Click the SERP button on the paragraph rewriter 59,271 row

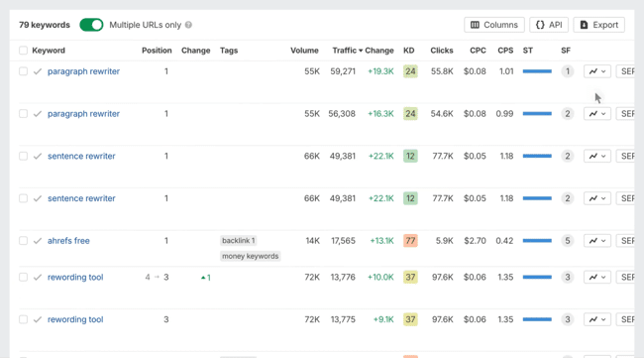click(x=625, y=71)
